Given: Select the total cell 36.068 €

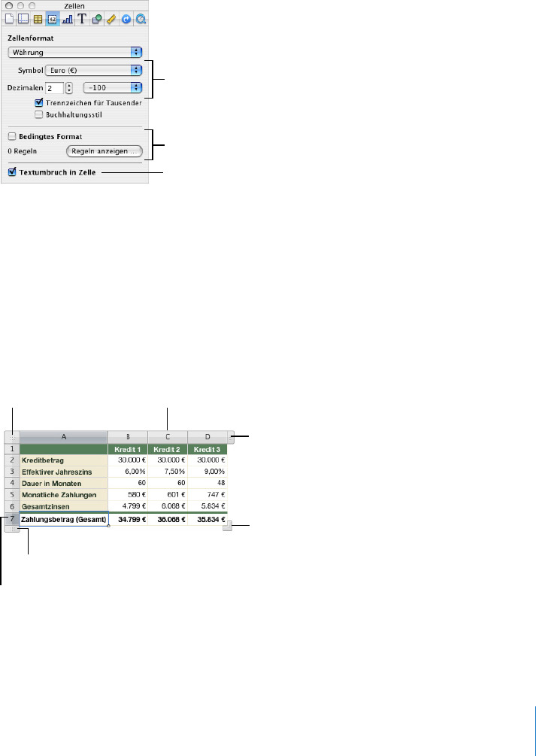Looking at the screenshot, I should point(168,519).
